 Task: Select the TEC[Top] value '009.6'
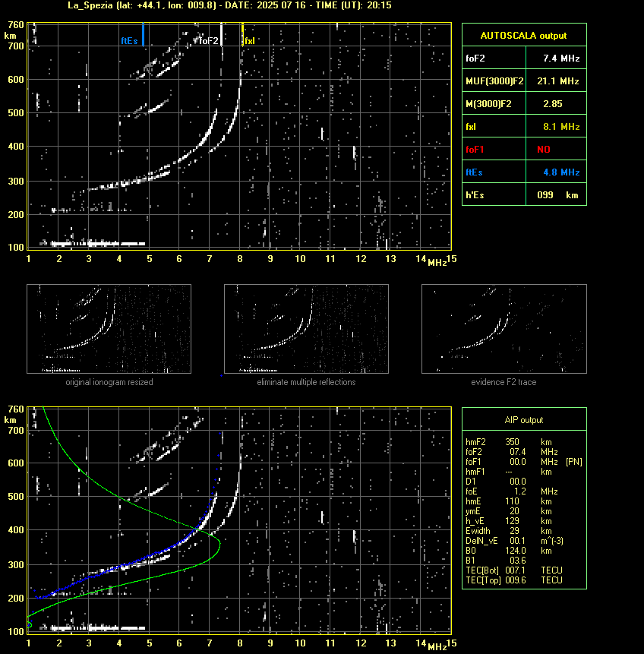pos(516,580)
